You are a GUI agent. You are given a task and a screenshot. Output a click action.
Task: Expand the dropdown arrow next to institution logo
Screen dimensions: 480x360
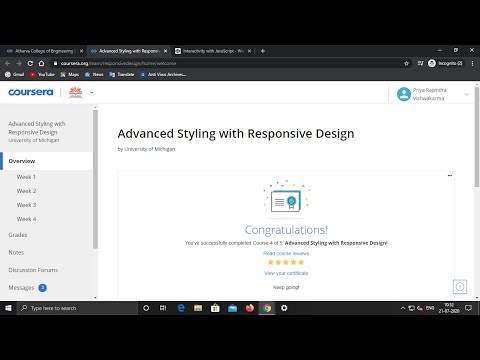92,93
